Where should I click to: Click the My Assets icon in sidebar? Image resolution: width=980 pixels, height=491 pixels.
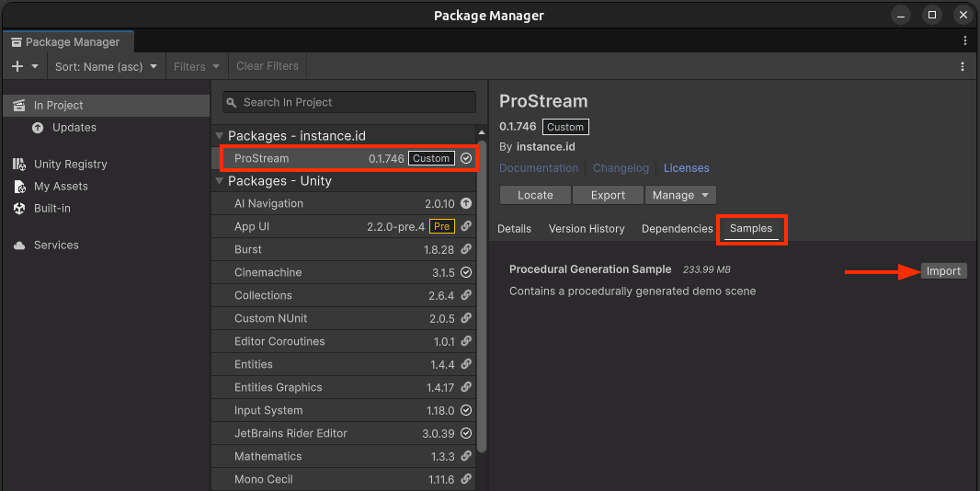18,186
